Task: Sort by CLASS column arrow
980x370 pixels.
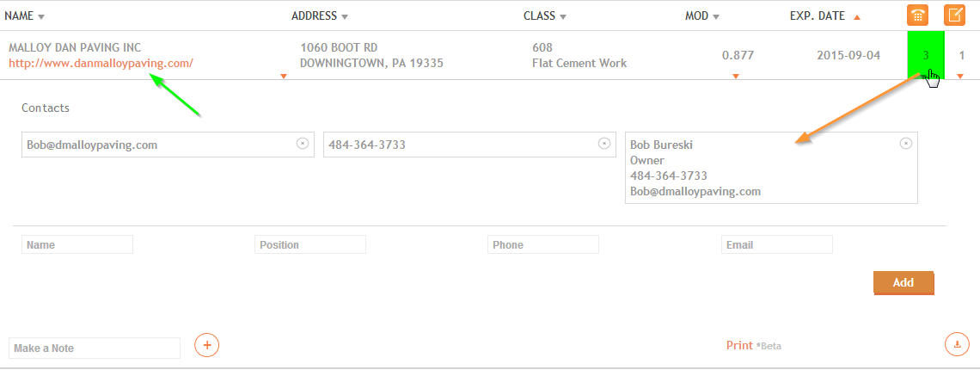Action: 563,17
